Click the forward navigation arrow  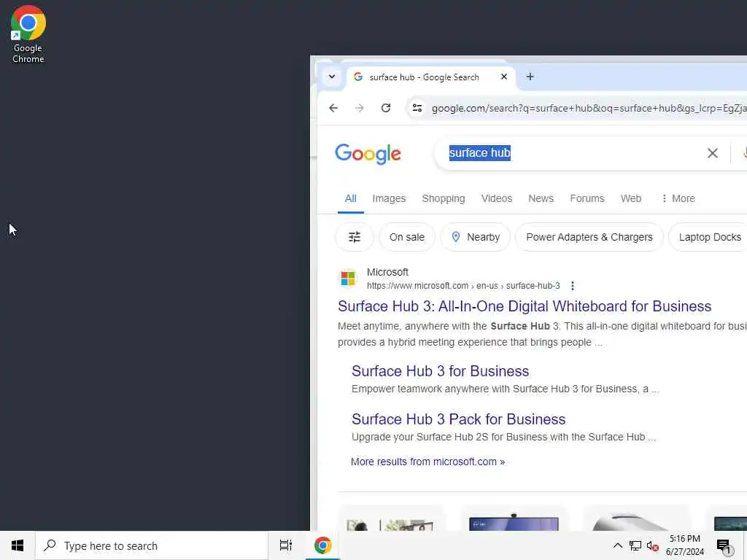click(359, 108)
